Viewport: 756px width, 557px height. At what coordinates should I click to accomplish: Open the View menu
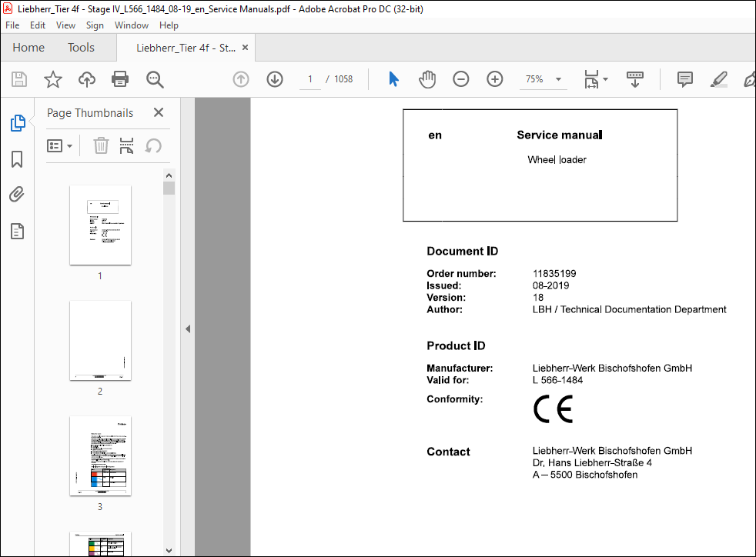tap(65, 25)
